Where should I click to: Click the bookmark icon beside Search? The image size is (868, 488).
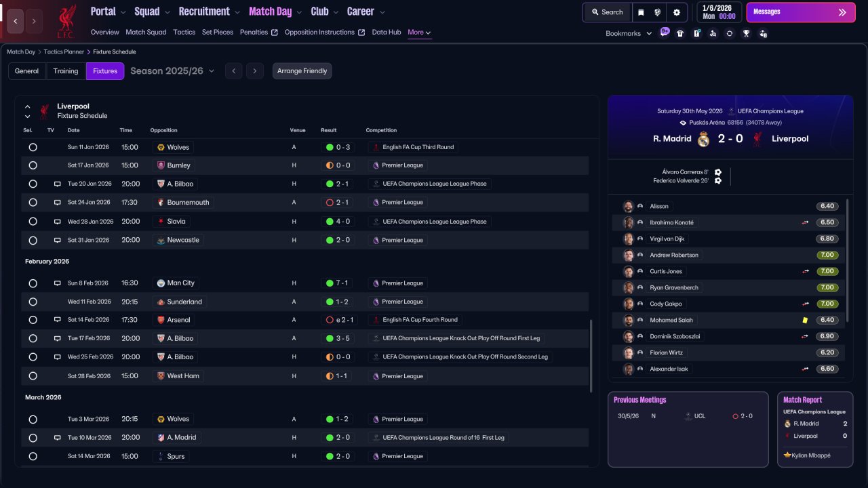tap(641, 12)
